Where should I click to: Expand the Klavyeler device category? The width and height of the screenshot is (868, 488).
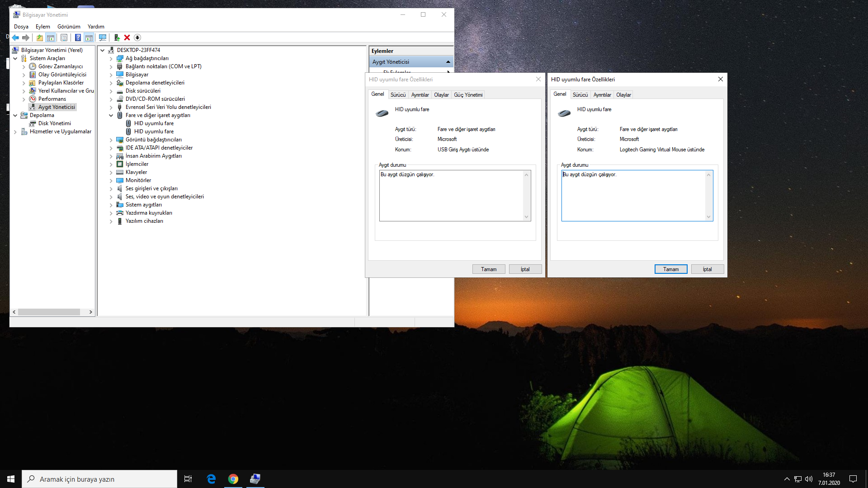click(111, 172)
